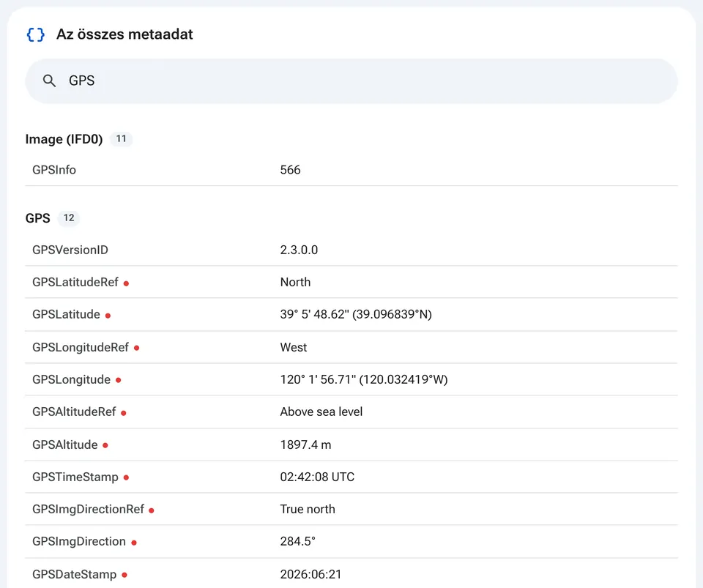Click the red dot next to GPSLongitudeRef

(137, 348)
